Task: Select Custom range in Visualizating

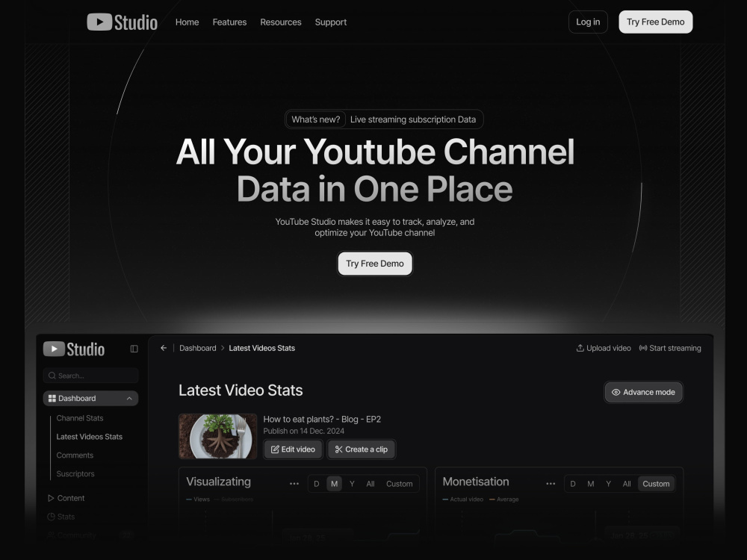Action: [399, 484]
